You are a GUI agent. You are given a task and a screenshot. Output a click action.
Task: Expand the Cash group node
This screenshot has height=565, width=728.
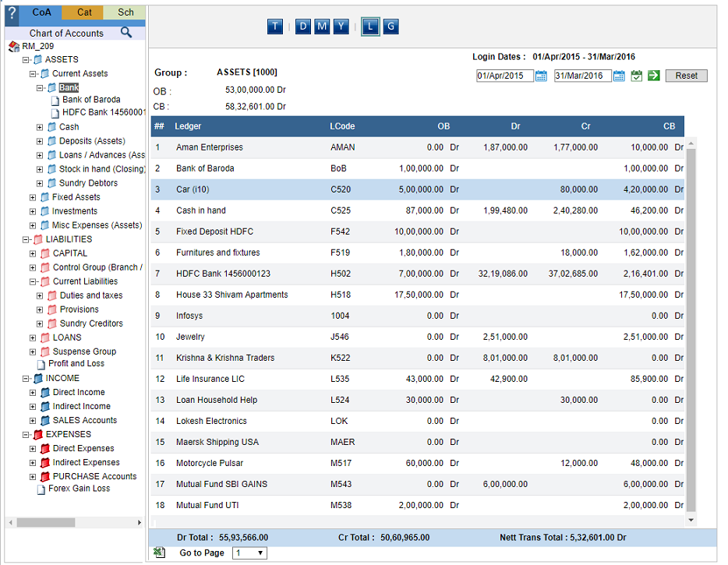click(x=40, y=127)
